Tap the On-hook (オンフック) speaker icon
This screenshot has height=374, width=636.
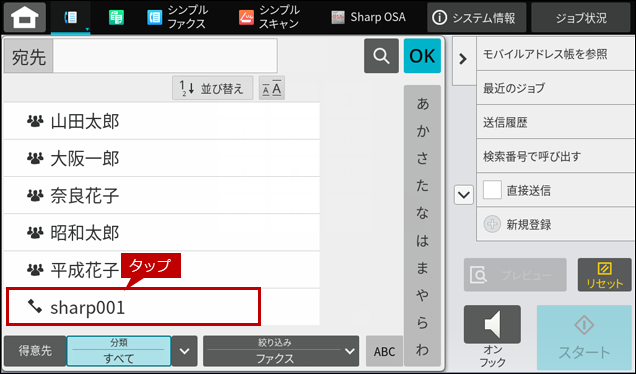[492, 325]
